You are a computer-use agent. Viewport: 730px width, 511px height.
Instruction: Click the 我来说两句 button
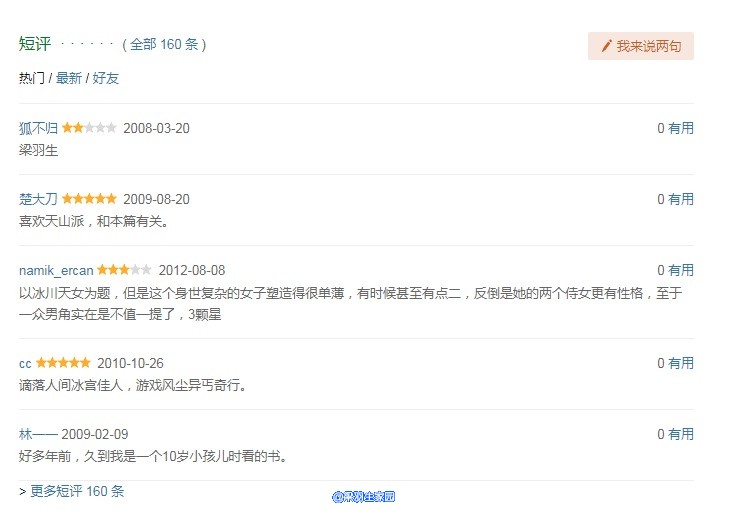(x=641, y=46)
